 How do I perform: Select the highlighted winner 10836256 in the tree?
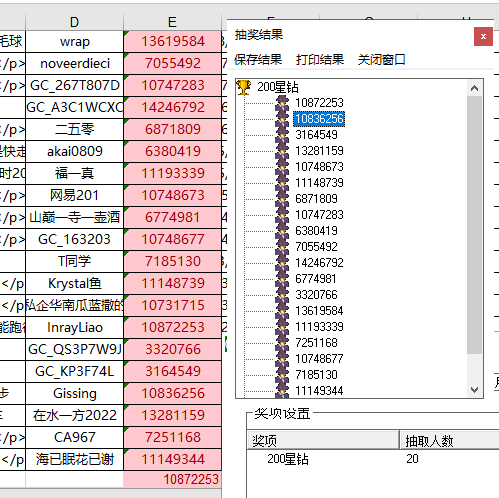coord(319,119)
